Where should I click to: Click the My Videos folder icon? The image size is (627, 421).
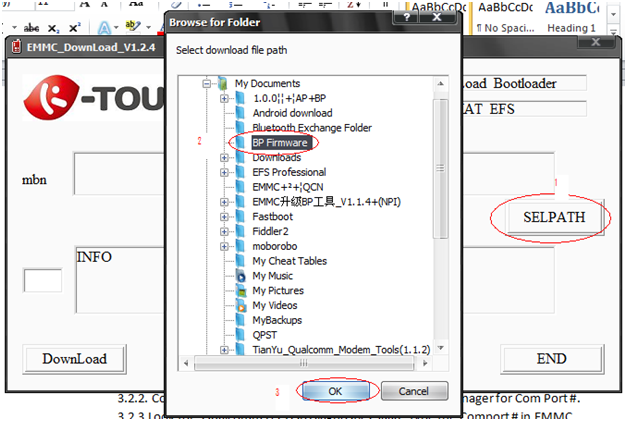240,305
